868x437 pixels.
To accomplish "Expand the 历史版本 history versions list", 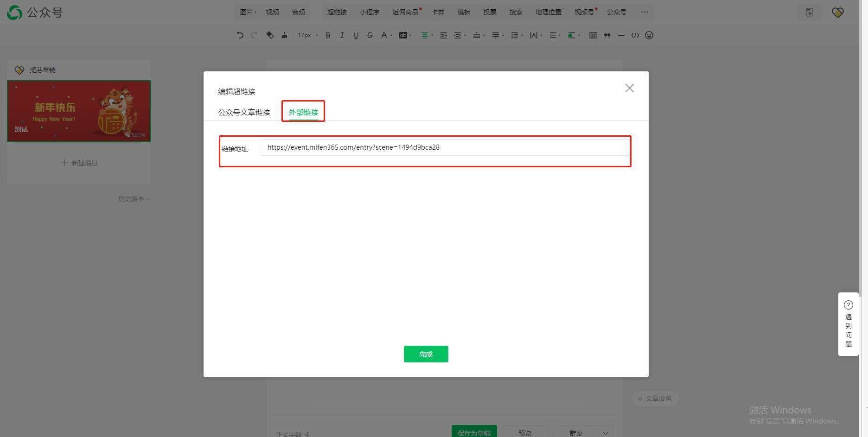I will coord(134,198).
